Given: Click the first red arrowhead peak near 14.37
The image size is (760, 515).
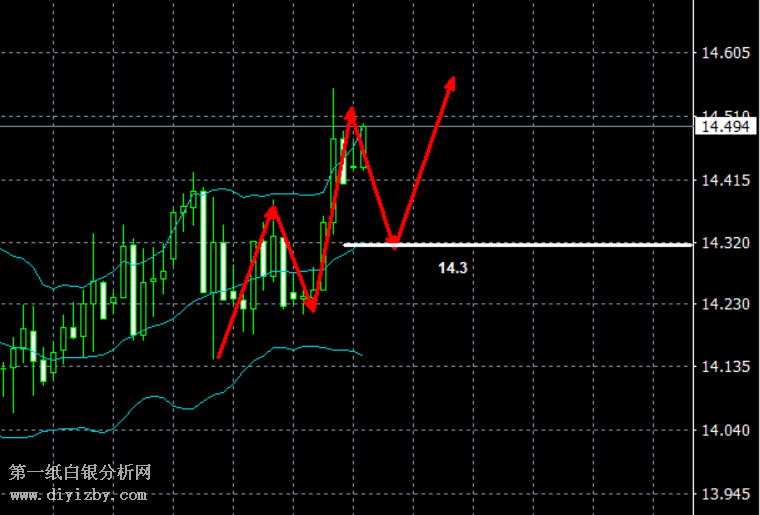Looking at the screenshot, I should click(x=272, y=210).
